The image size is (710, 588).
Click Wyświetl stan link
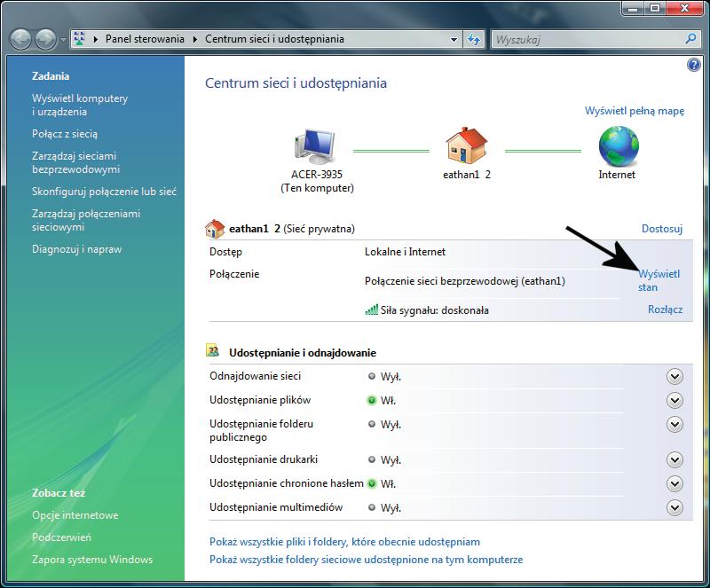[659, 280]
